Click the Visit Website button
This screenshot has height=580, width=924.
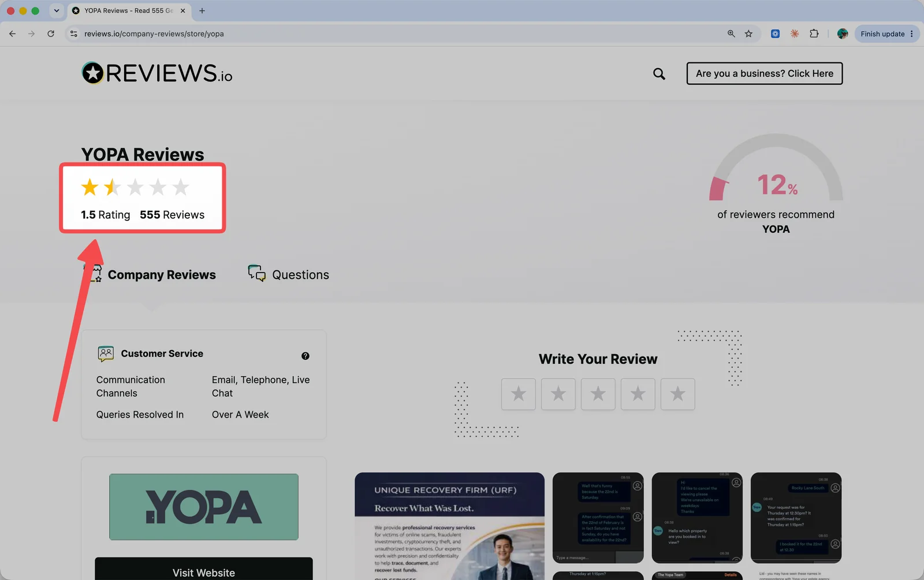tap(204, 570)
